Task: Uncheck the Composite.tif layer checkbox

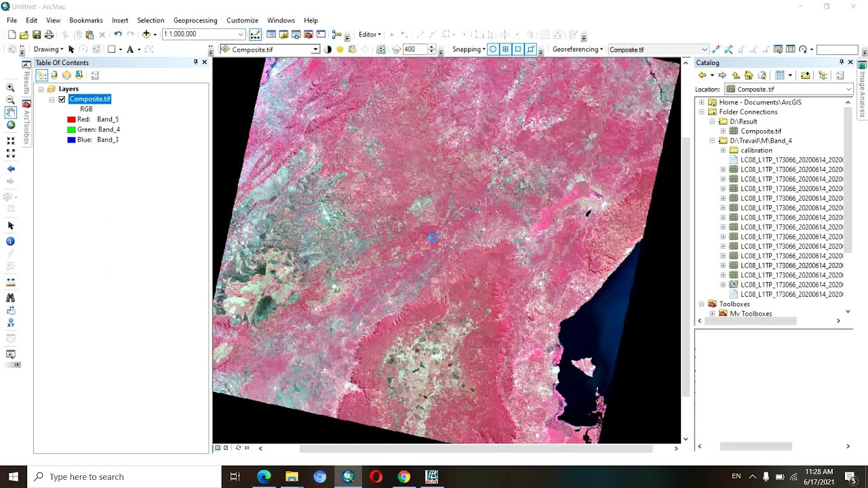Action: (62, 99)
